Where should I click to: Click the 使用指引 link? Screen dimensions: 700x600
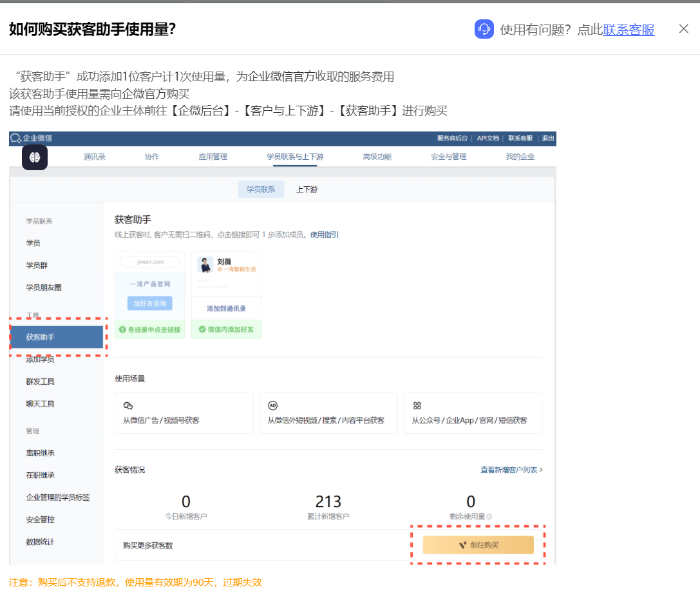(x=325, y=235)
